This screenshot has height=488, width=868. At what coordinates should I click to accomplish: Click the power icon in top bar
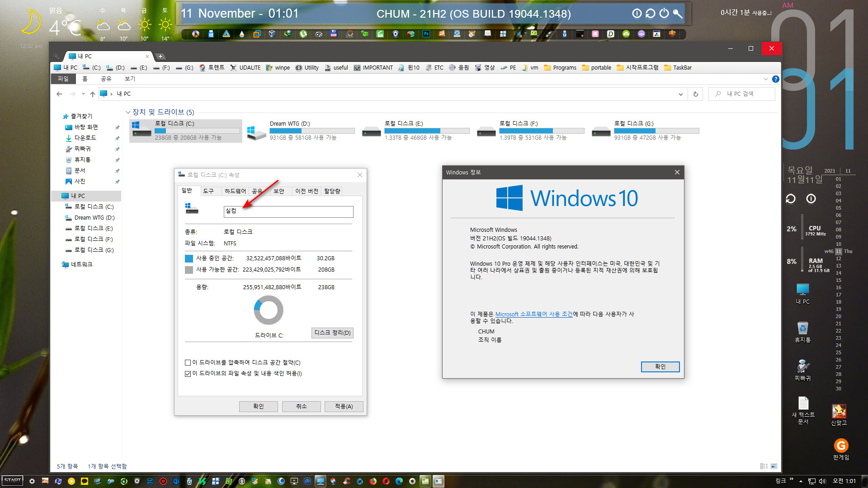tap(664, 14)
